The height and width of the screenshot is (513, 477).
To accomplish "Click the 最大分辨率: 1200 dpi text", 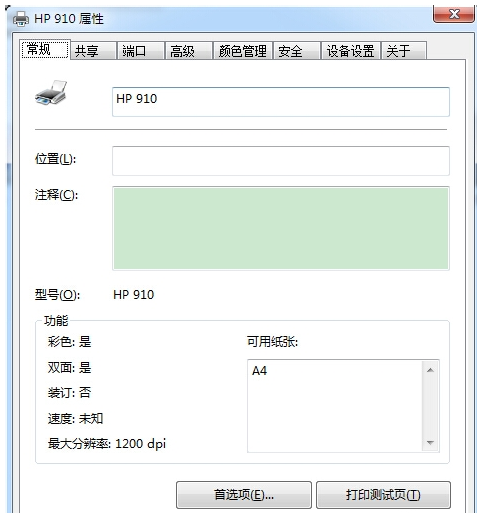I will point(107,444).
